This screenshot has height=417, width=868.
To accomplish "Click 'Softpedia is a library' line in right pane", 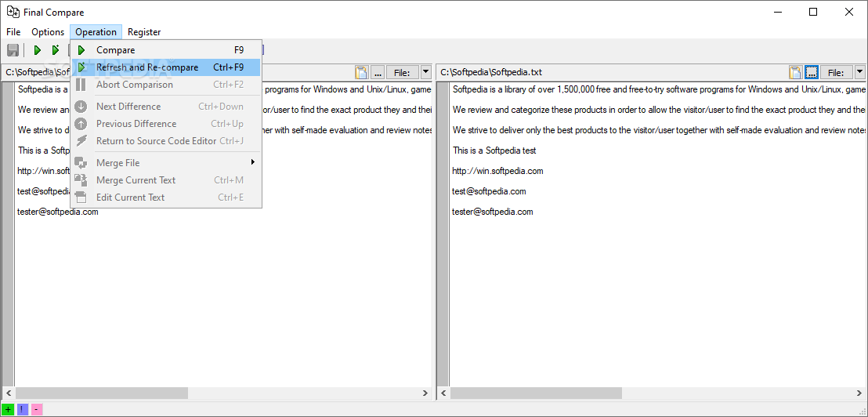I will click(659, 89).
